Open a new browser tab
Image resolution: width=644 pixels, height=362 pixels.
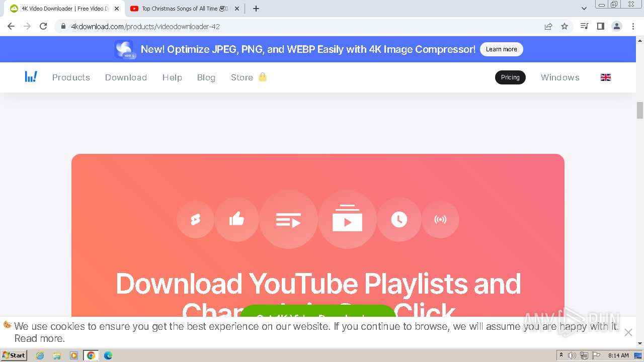[256, 9]
